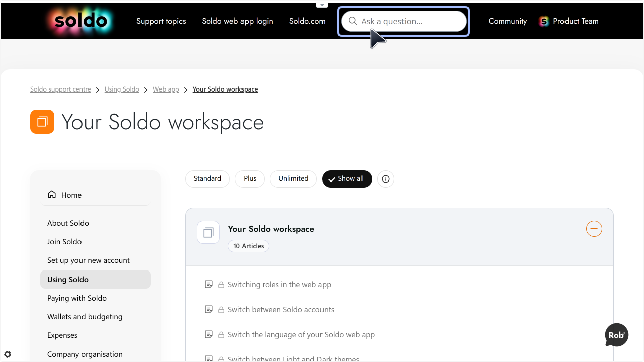Click the workspace icon in the article section header
This screenshot has width=644, height=362.
pos(208,232)
